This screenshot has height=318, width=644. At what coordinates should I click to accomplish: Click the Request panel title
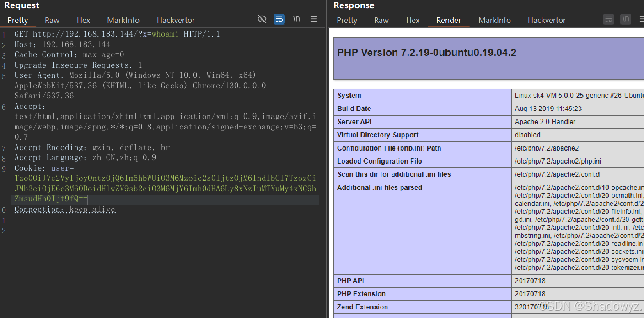pyautogui.click(x=22, y=5)
